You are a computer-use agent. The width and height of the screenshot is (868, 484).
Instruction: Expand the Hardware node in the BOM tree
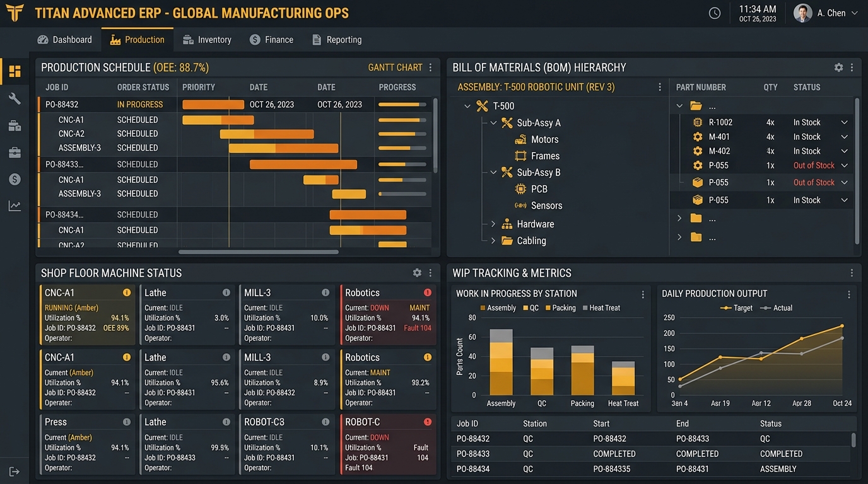click(493, 224)
